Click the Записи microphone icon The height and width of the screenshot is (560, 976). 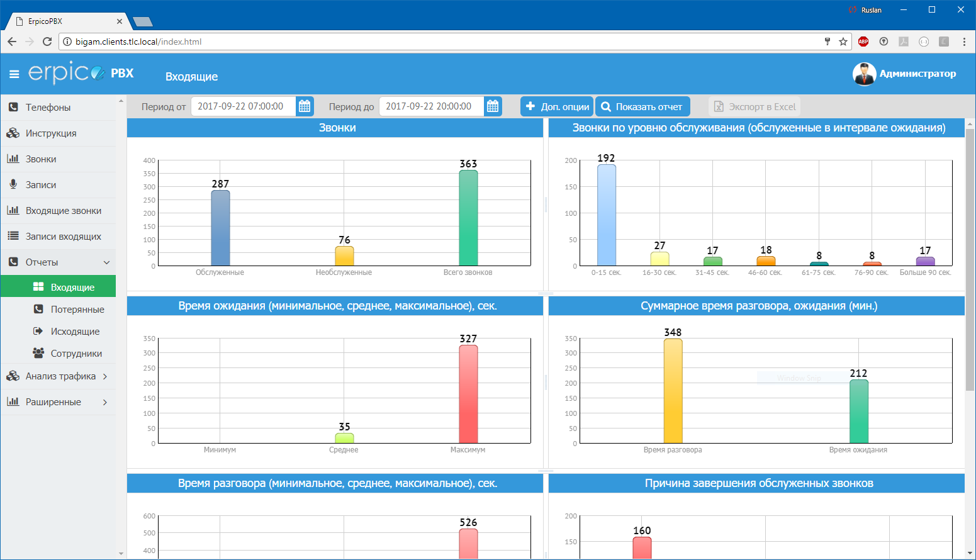(x=13, y=185)
